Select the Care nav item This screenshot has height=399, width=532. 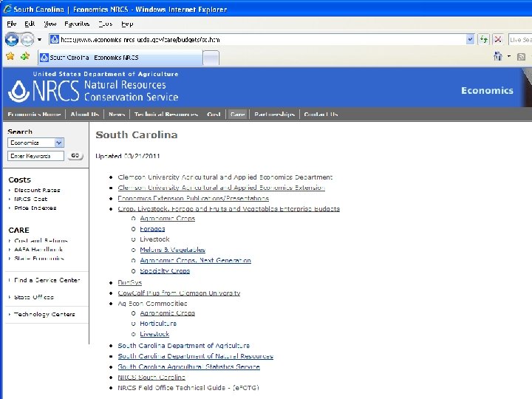coord(237,115)
